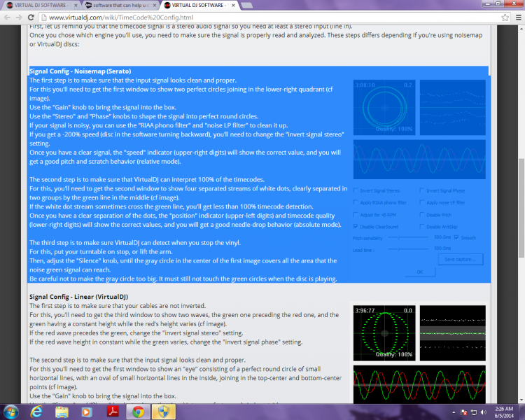Open the Chrome menu icon
This screenshot has height=420, width=525.
(518, 17)
